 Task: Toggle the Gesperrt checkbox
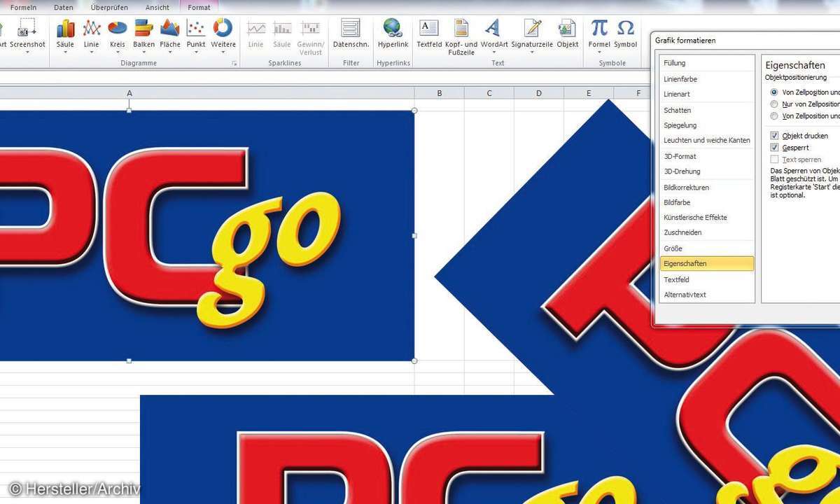(774, 148)
